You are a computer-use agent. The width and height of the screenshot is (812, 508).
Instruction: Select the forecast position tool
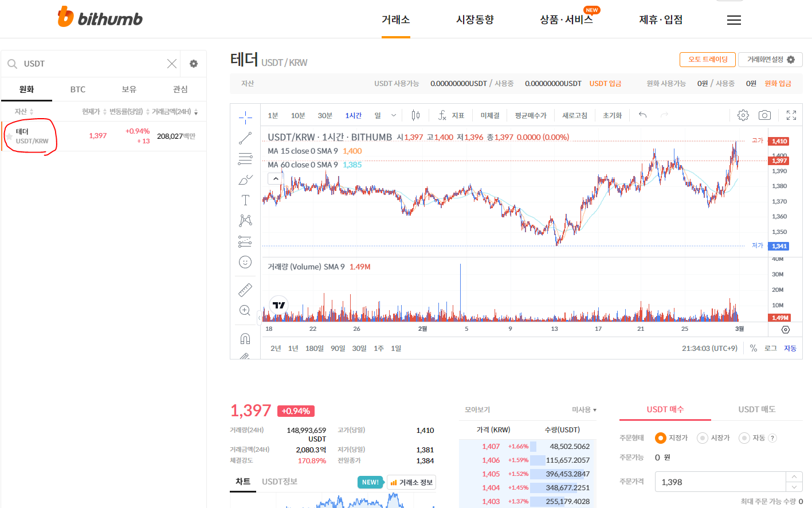tap(245, 241)
